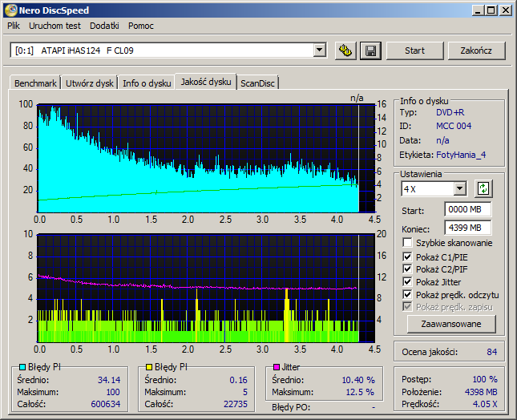Click the greyed Pokaż prędk. zapisu checkbox
Image resolution: width=517 pixels, height=420 pixels.
coord(407,307)
